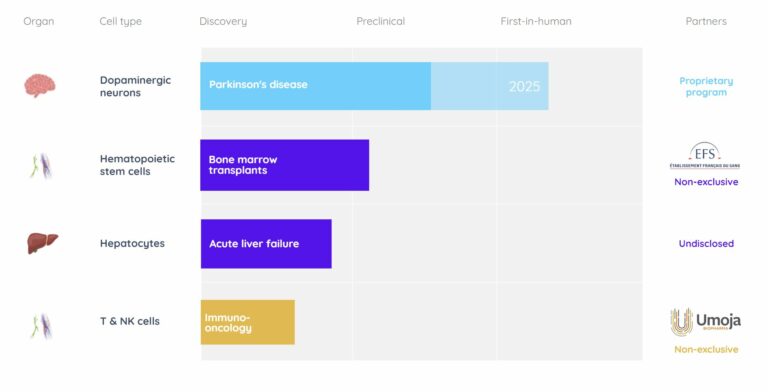Click the Partners column header
Screen dimensions: 768x392
706,22
